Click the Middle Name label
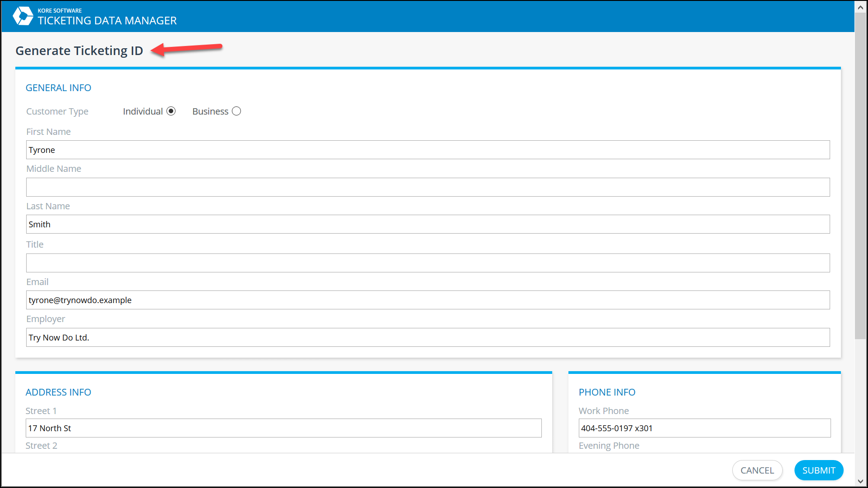Viewport: 868px width, 488px height. [x=54, y=169]
